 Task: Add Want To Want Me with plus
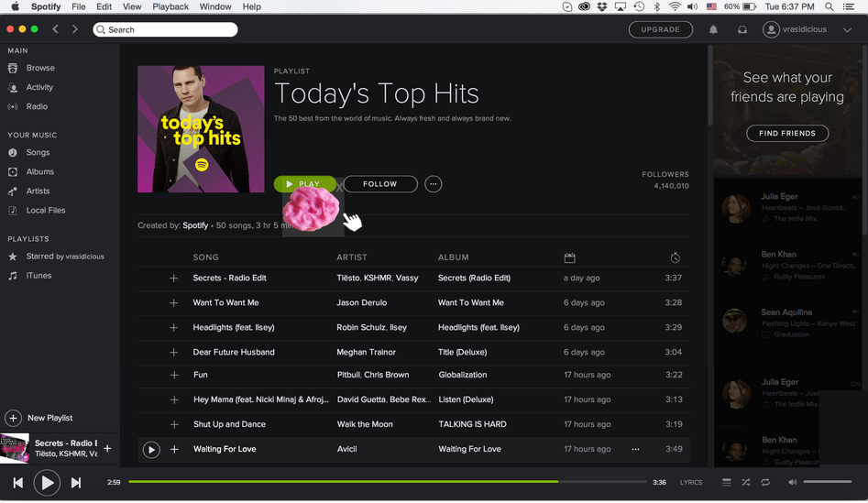click(174, 303)
